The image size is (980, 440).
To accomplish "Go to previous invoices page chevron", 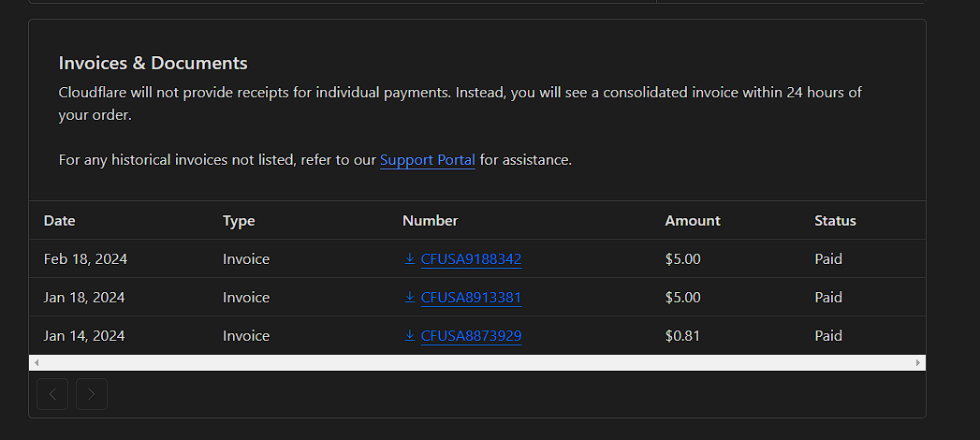I will [52, 394].
